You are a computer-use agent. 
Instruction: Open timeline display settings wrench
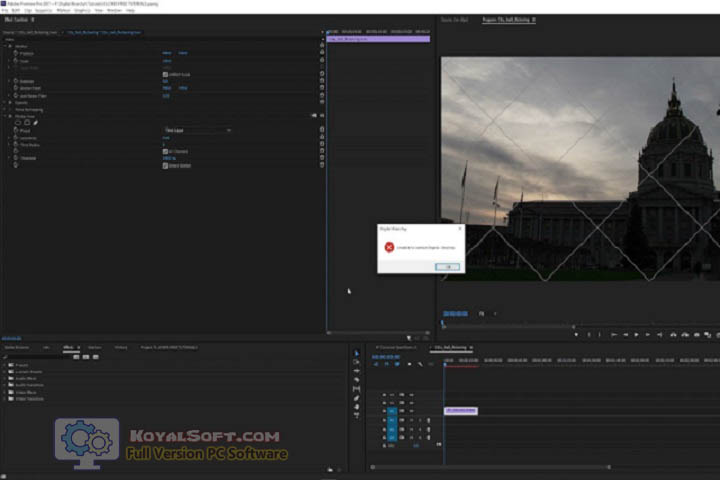(420, 364)
